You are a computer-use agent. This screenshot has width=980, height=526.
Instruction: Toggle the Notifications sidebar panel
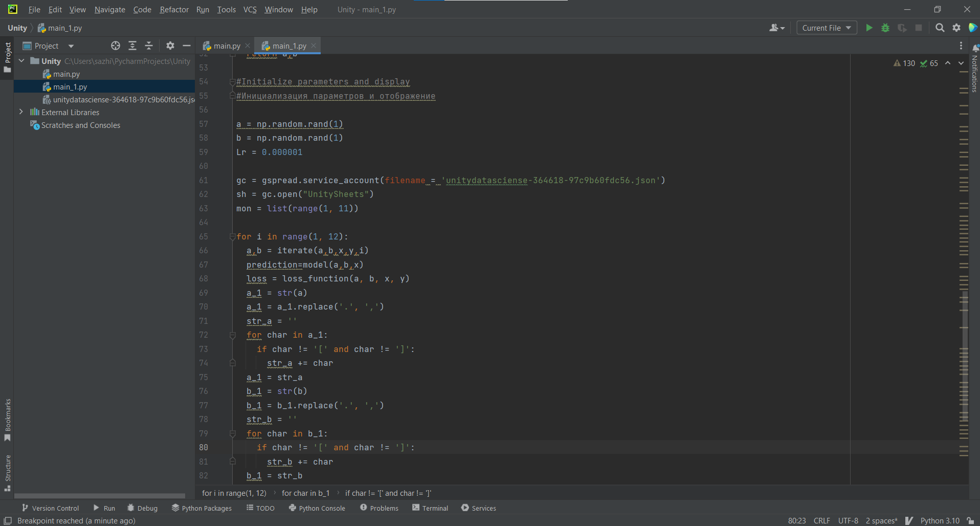click(975, 68)
